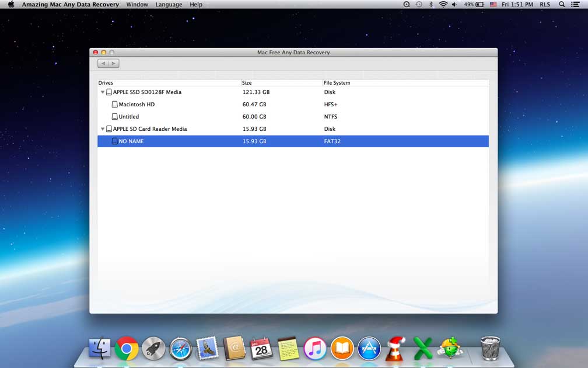The height and width of the screenshot is (368, 588).
Task: Open the App Store dock icon
Action: tap(369, 349)
